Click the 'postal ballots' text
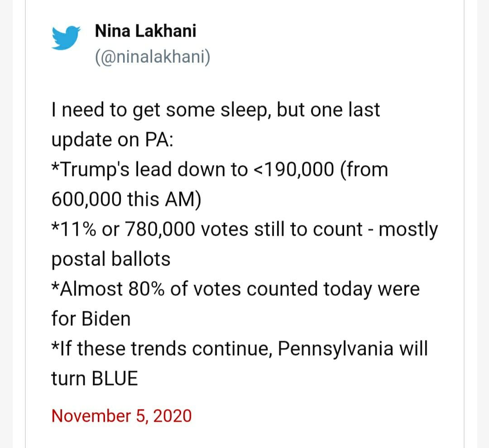The height and width of the screenshot is (448, 489). (x=110, y=259)
